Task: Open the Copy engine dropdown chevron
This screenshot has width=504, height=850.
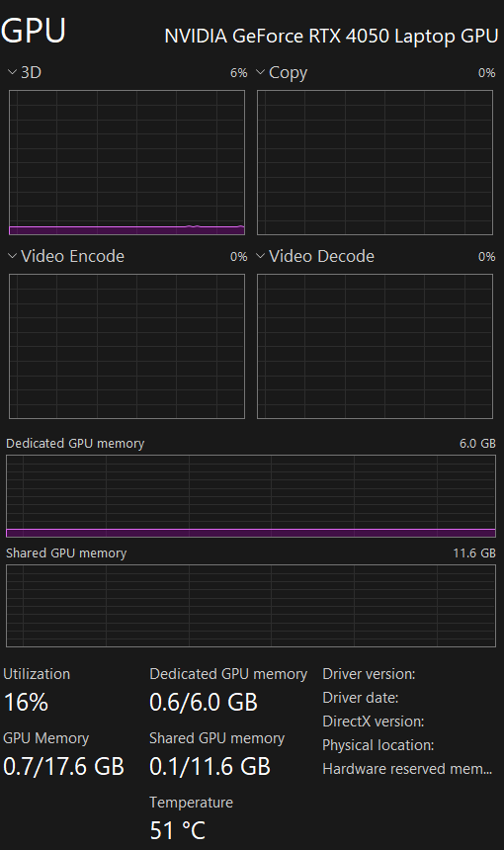Action: pyautogui.click(x=261, y=72)
